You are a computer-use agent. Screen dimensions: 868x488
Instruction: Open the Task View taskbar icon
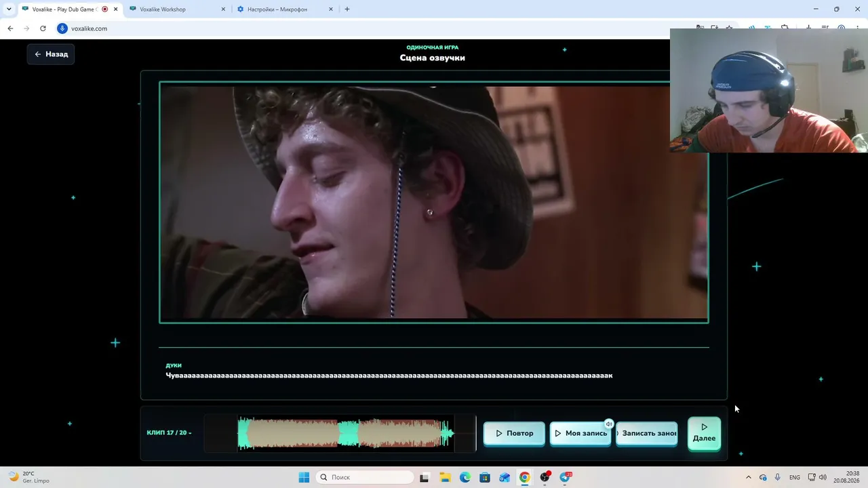pyautogui.click(x=425, y=477)
